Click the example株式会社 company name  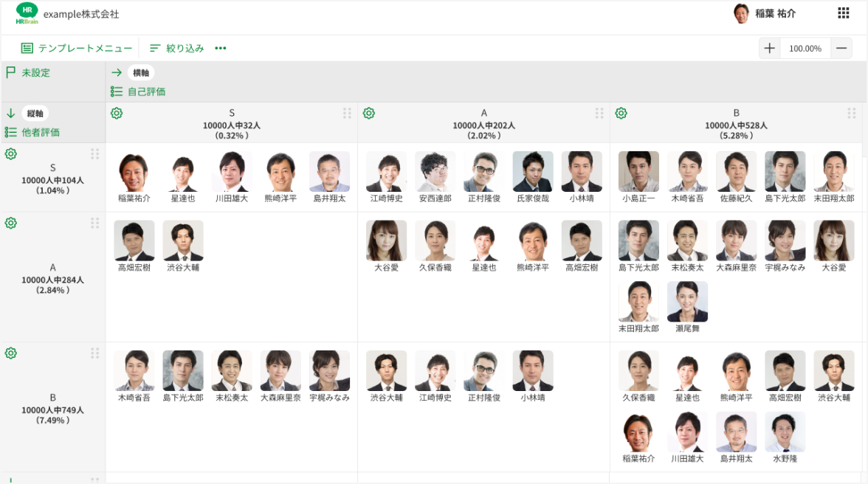coord(81,14)
